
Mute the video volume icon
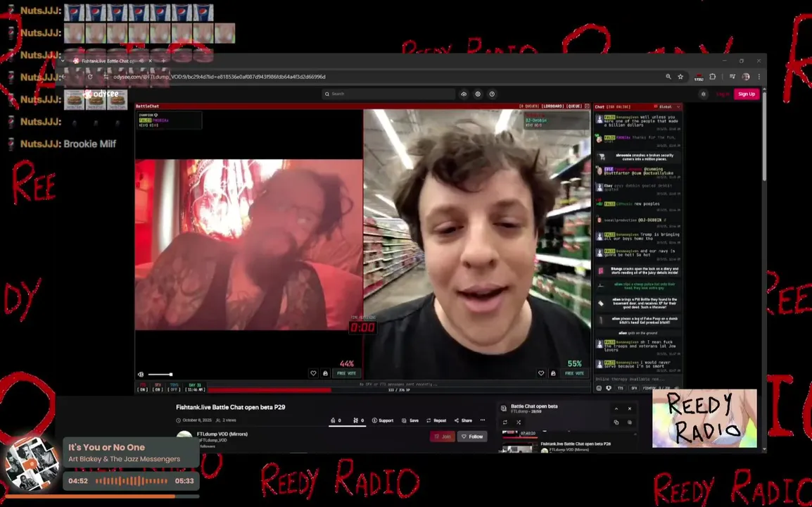coord(141,375)
